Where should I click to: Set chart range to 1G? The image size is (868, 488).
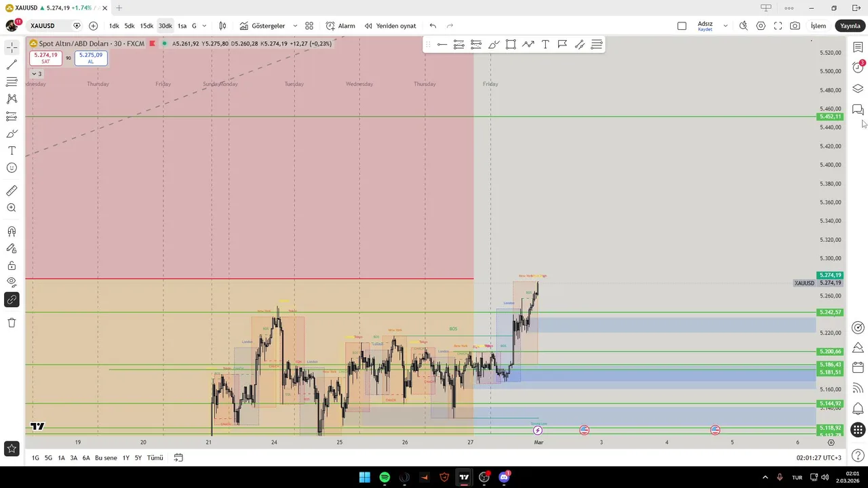tap(35, 458)
